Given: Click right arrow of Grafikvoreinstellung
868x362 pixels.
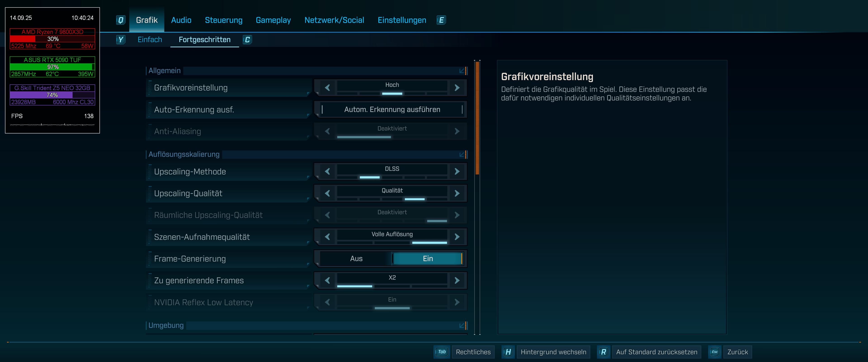Looking at the screenshot, I should 457,88.
